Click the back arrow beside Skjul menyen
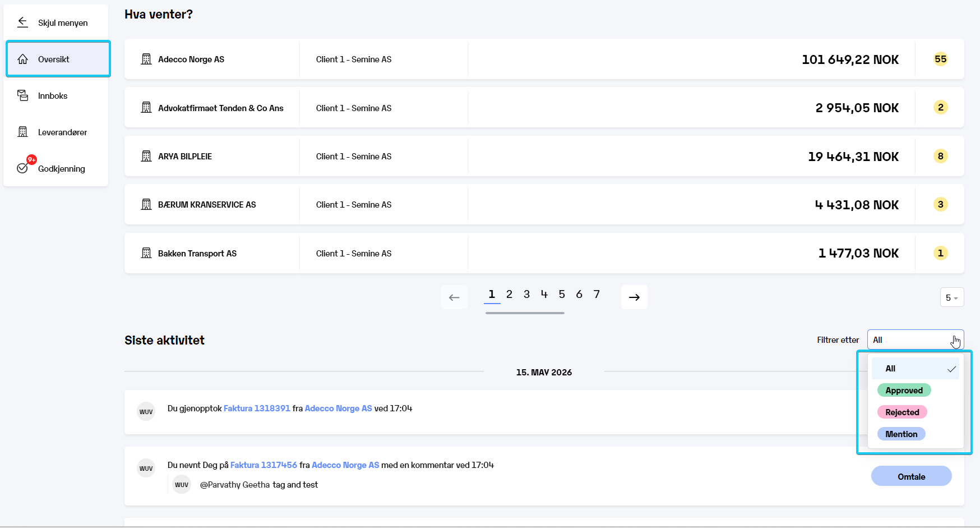 point(22,22)
